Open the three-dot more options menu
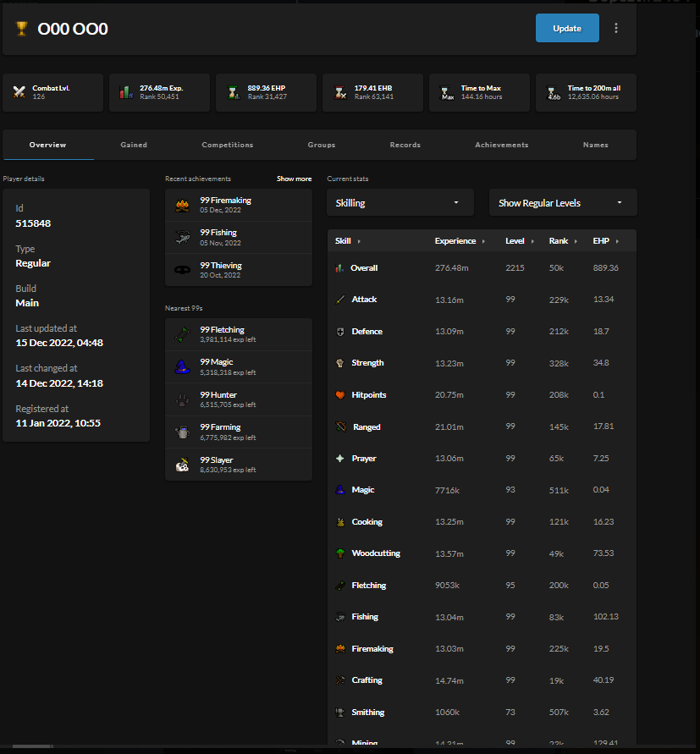Screen dimensions: 700x754 pos(616,28)
